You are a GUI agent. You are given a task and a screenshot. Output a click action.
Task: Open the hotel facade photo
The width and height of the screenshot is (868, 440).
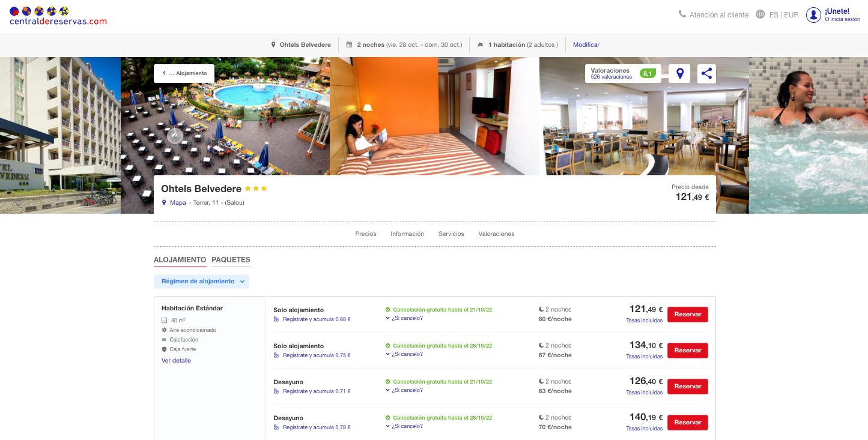(x=60, y=135)
